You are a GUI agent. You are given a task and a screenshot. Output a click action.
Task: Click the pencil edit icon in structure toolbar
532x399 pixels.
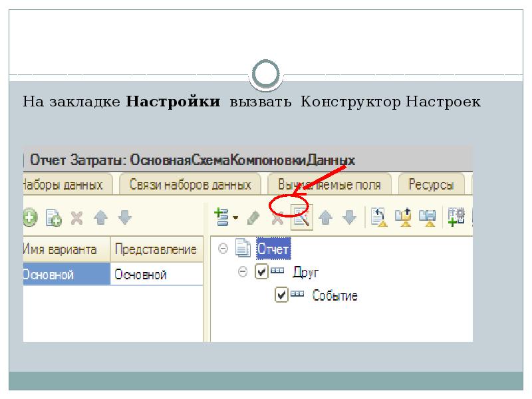[x=253, y=217]
